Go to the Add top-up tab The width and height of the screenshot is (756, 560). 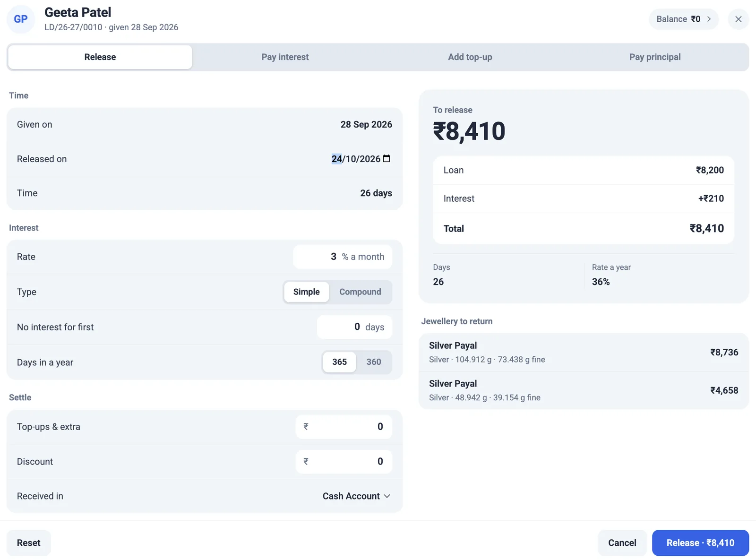(470, 57)
